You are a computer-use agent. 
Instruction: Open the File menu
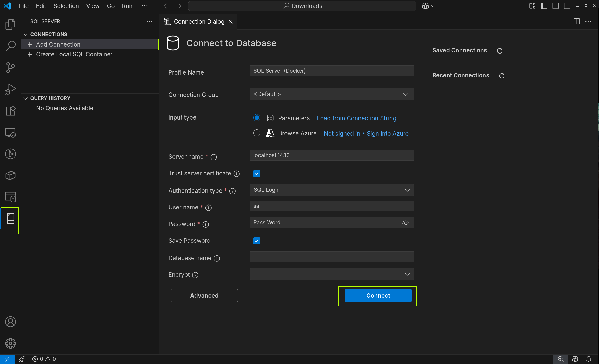click(x=23, y=6)
